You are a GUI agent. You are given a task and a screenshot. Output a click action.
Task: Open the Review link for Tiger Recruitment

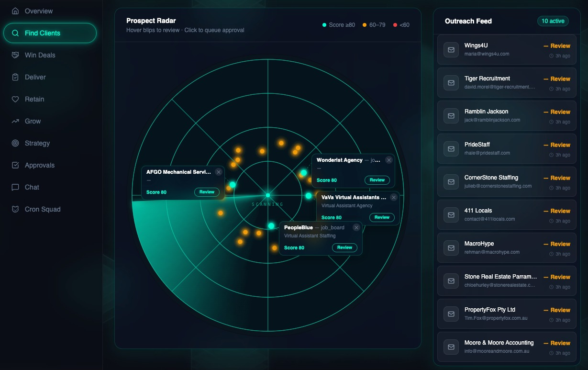pos(560,78)
